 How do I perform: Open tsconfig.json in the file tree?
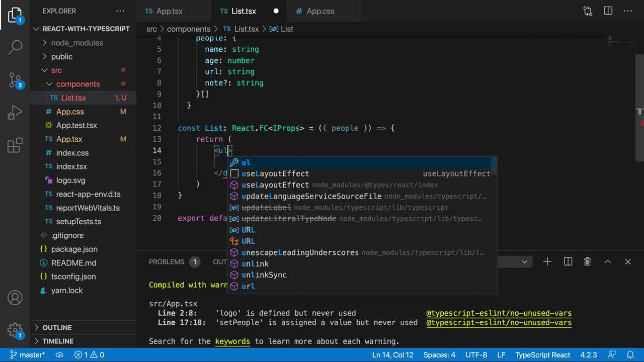83,277
